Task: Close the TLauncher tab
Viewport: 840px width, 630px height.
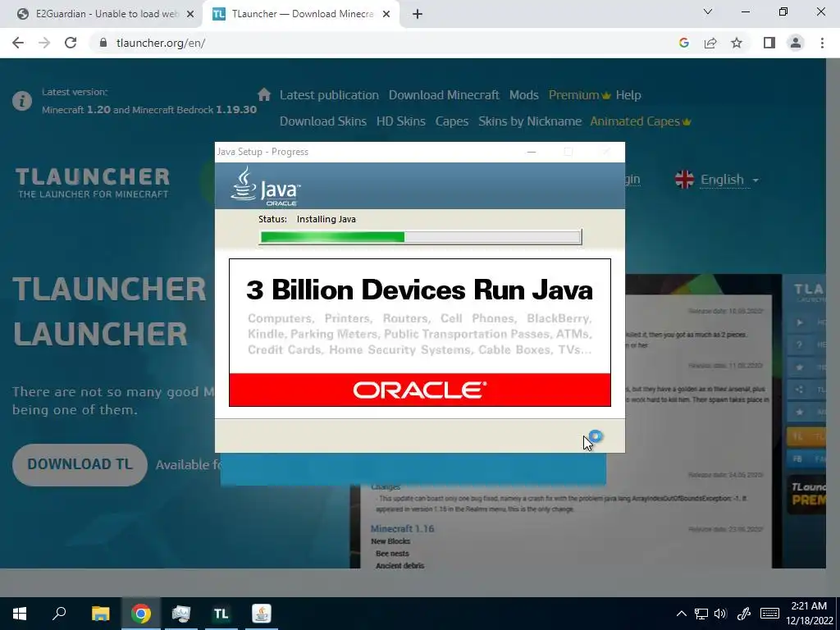Action: coord(386,15)
